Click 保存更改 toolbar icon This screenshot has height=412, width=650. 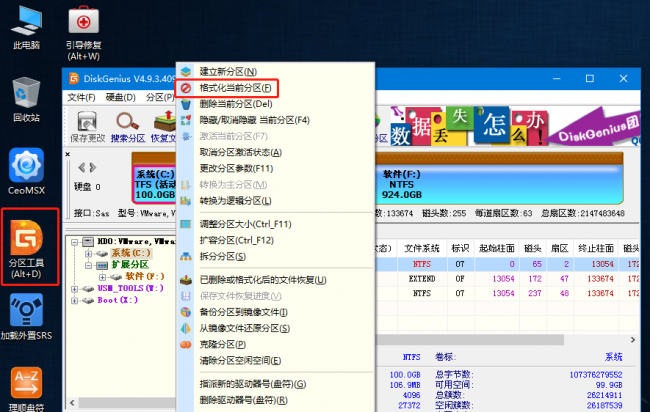[x=87, y=127]
